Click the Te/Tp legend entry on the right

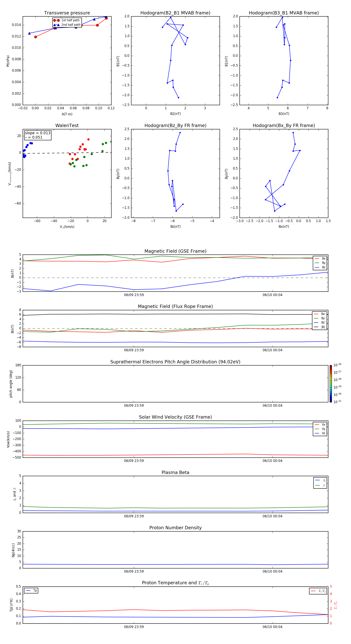coord(318,591)
